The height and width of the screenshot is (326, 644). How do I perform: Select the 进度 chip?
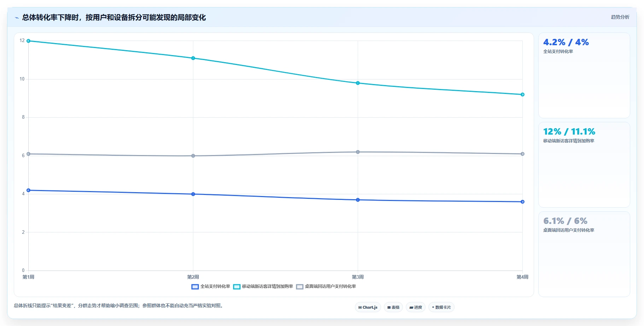click(x=416, y=307)
